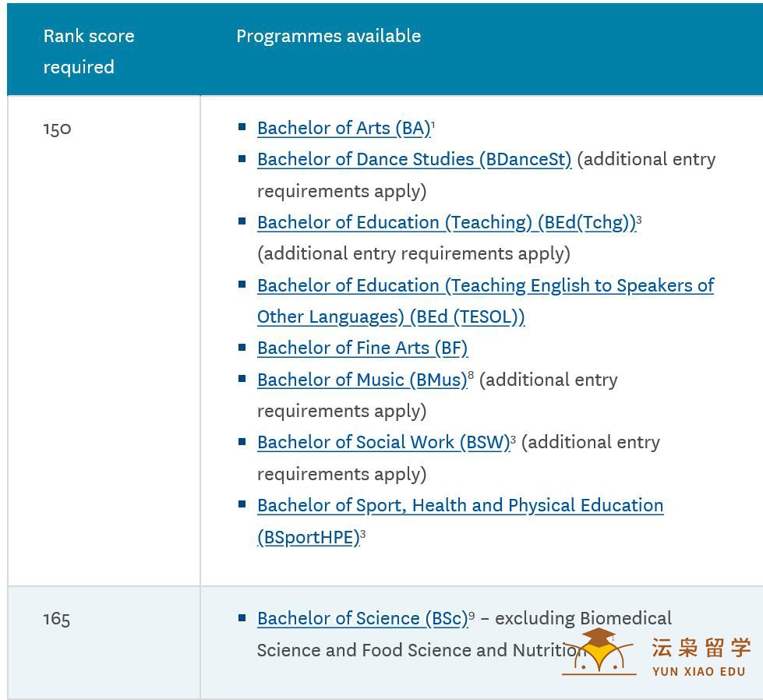763x700 pixels.
Task: Click the 165 rank score cell
Action: tap(57, 619)
